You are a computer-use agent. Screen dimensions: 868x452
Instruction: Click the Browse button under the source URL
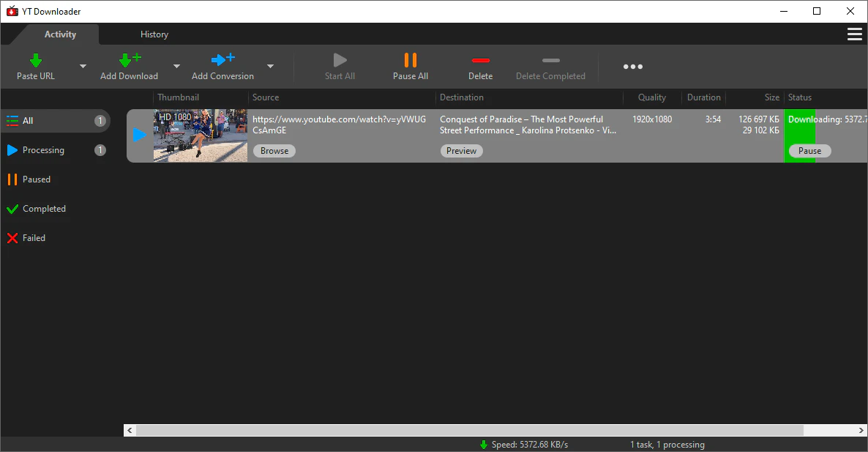click(x=274, y=150)
